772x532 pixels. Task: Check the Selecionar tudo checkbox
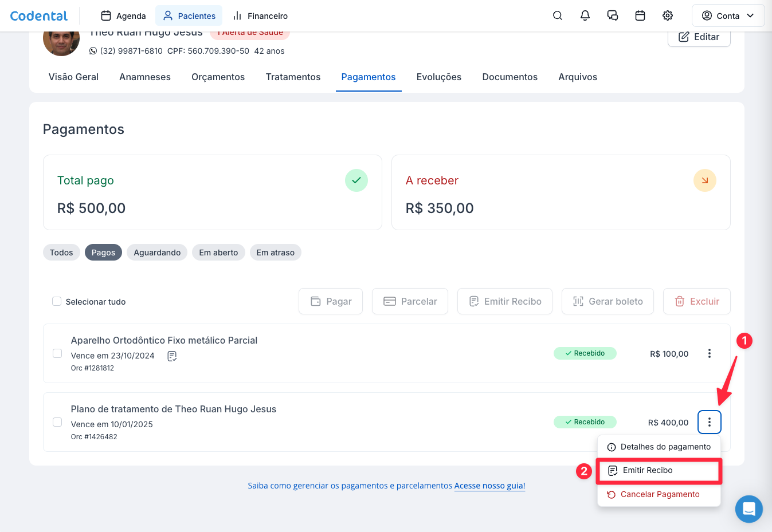point(57,301)
